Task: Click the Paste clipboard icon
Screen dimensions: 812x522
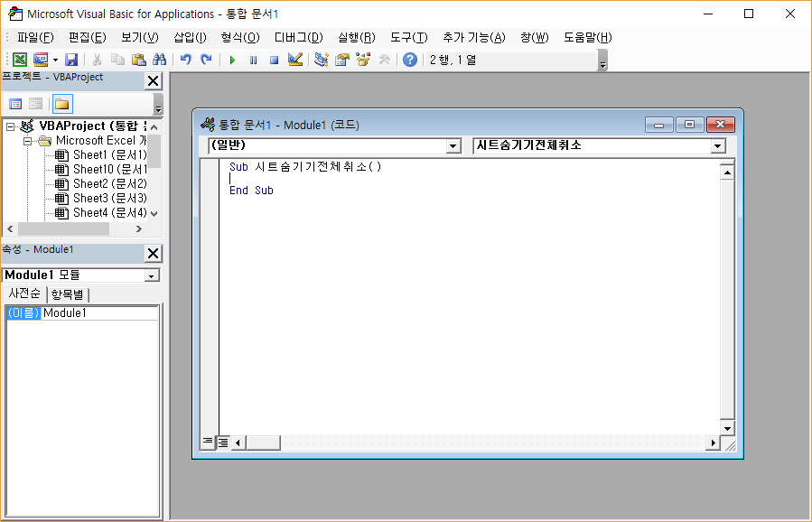Action: click(x=138, y=60)
